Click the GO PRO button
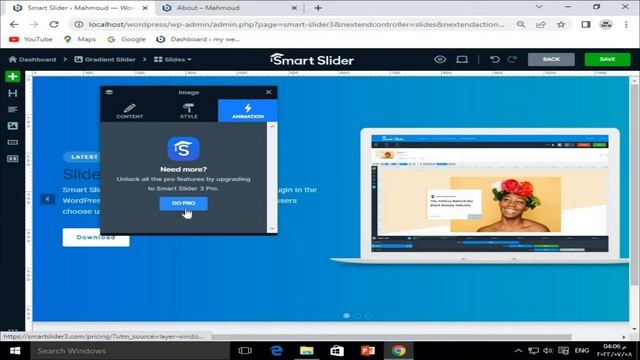Screen dimensions: 640x360 point(183,203)
